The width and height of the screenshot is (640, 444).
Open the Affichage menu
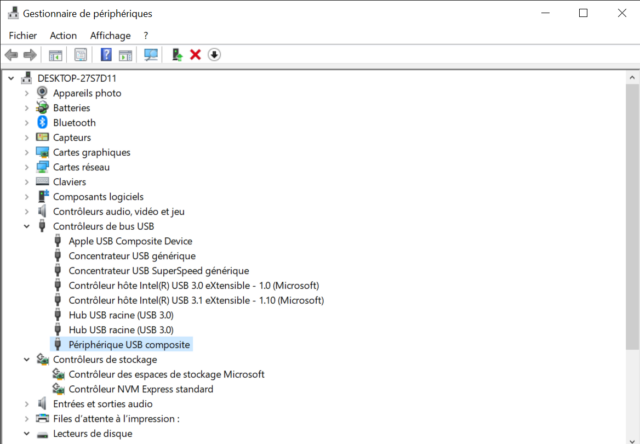[x=110, y=36]
